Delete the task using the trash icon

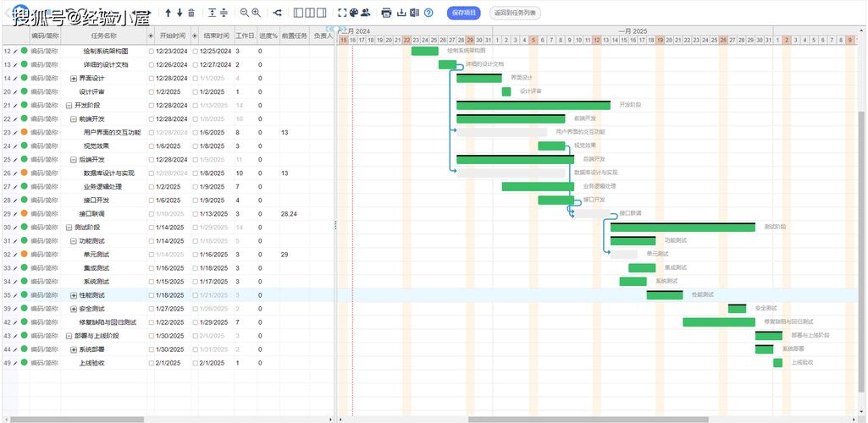191,13
